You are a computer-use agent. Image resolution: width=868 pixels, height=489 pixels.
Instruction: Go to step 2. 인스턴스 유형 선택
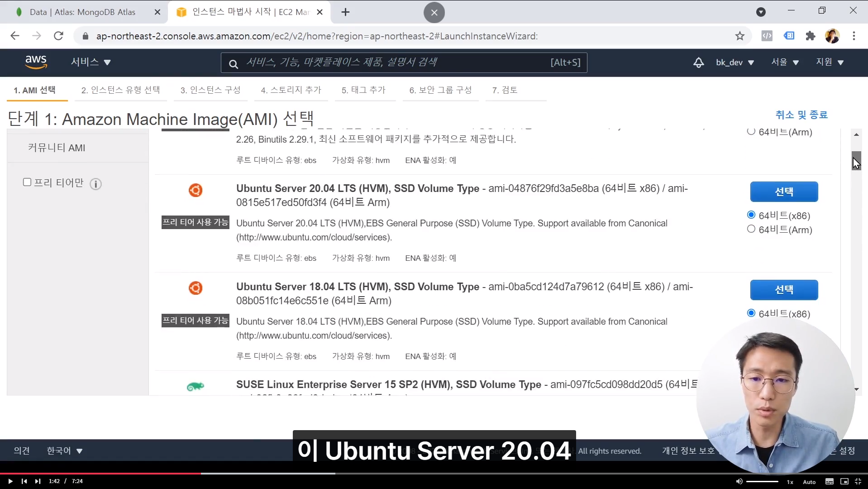120,90
